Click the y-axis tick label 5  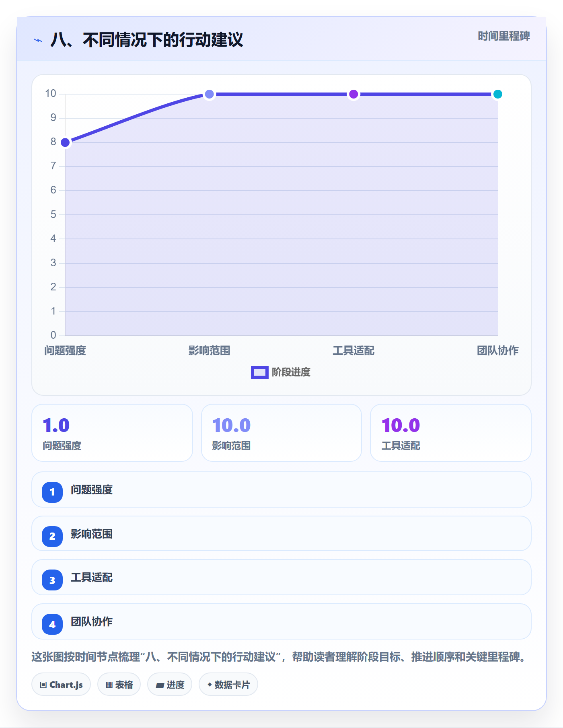coord(53,214)
